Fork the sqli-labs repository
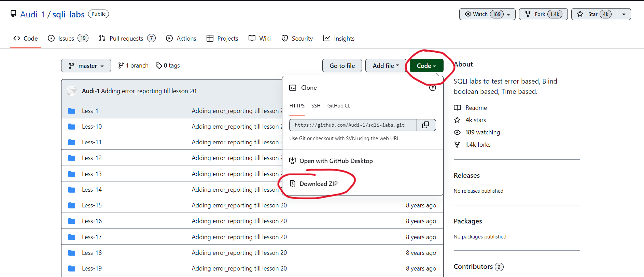This screenshot has height=277, width=644. [543, 14]
